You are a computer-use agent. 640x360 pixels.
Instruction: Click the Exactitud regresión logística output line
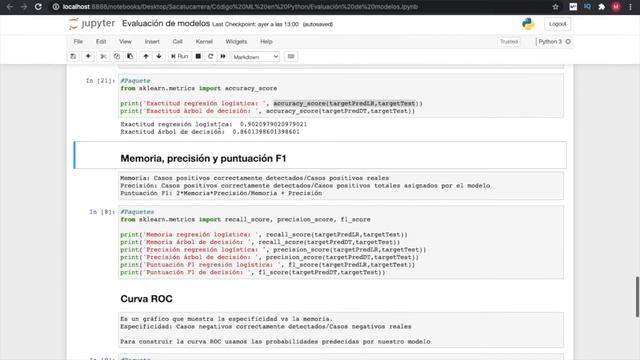[213, 124]
